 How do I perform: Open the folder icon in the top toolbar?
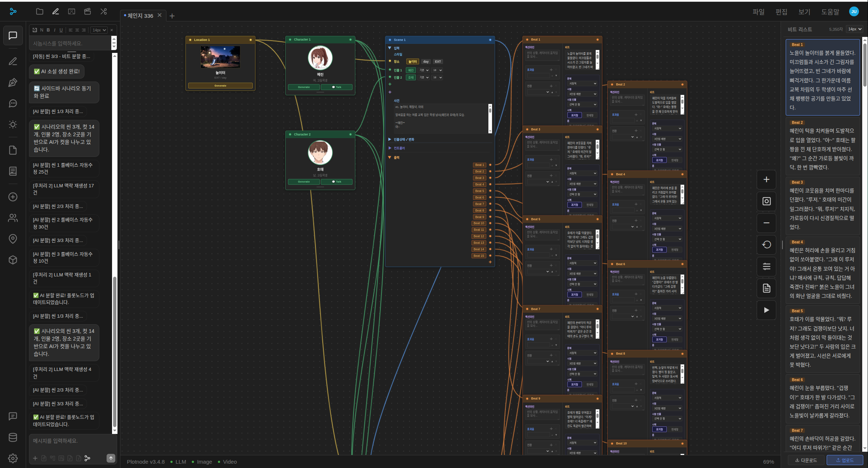click(x=40, y=12)
